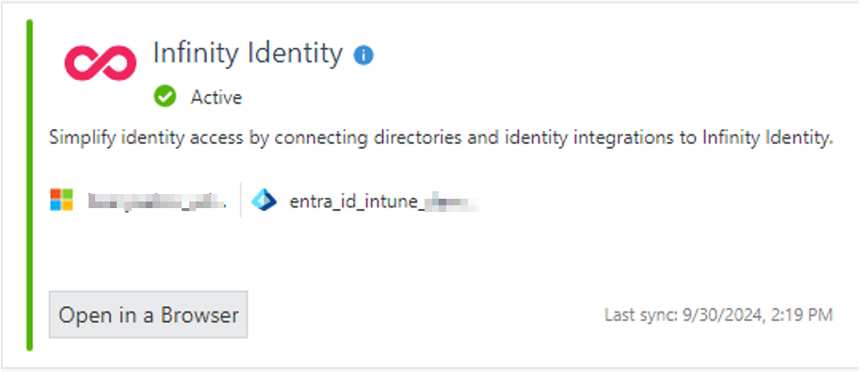Select the blurred Microsoft directory name
The width and height of the screenshot is (868, 372).
(x=157, y=201)
